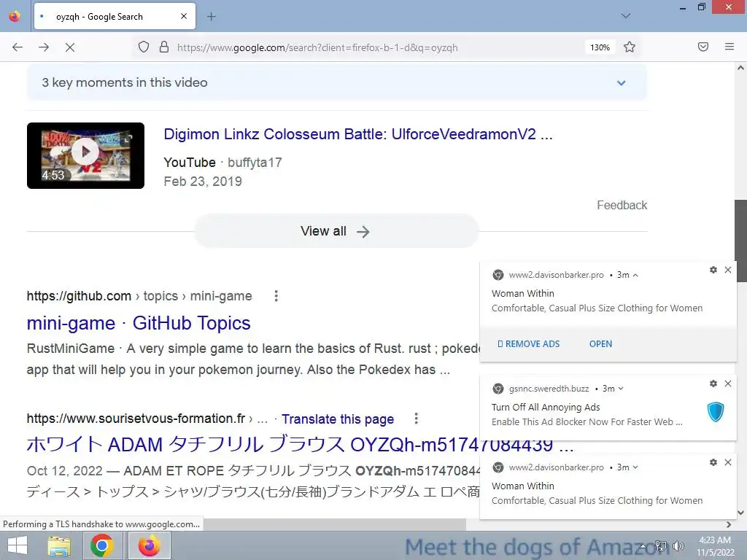Save page to Pocket

click(x=703, y=47)
